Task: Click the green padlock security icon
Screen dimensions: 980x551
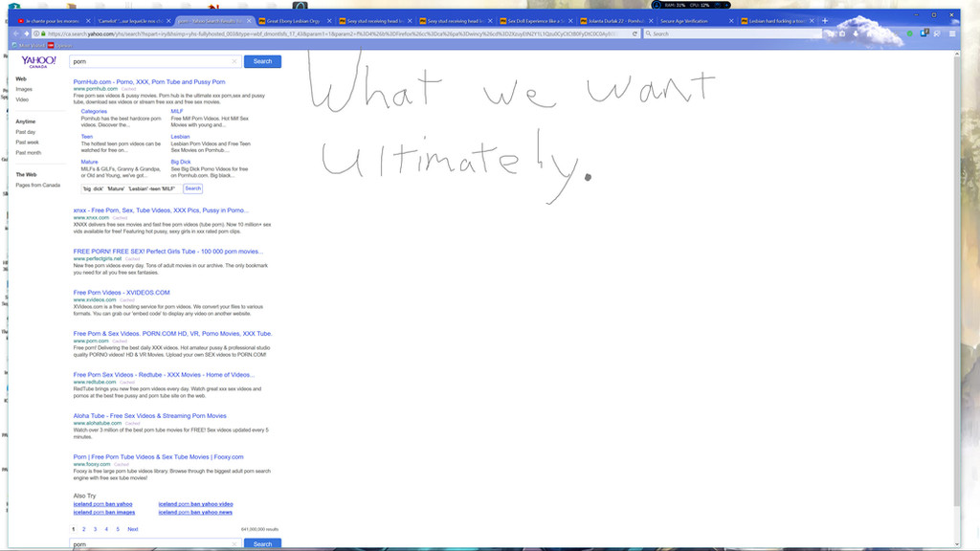Action: click(x=43, y=33)
